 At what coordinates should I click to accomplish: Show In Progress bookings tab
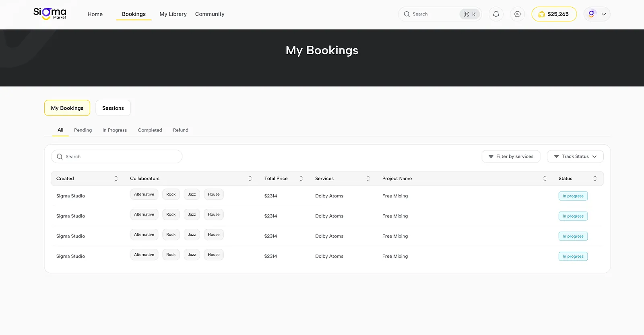(x=115, y=130)
